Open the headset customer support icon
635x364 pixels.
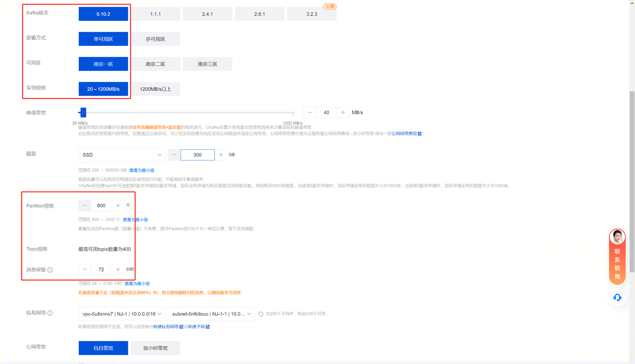pos(617,298)
